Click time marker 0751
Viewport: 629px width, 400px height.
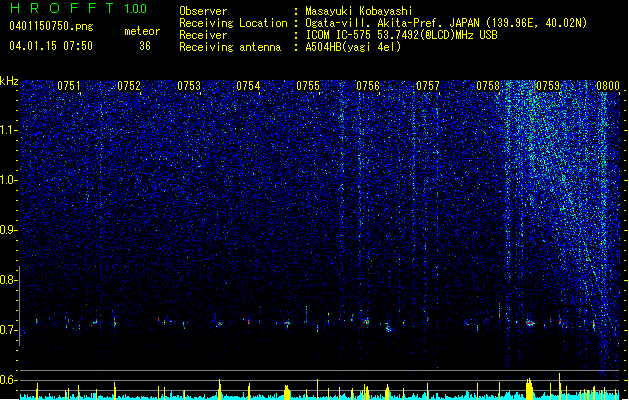69,86
